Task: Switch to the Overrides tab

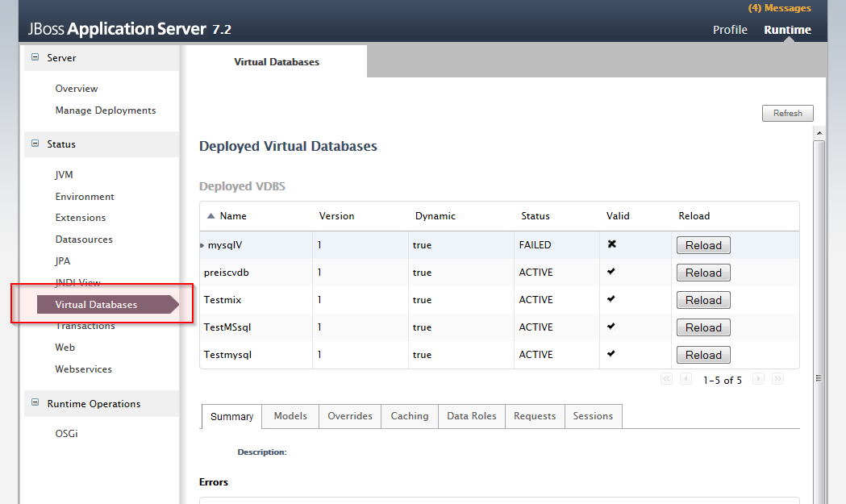Action: (x=350, y=416)
